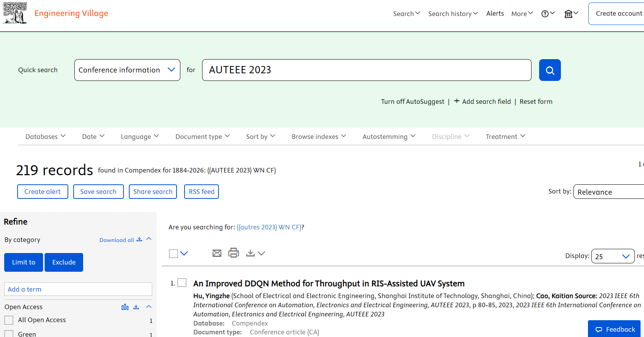Click the Exclude button

(64, 262)
